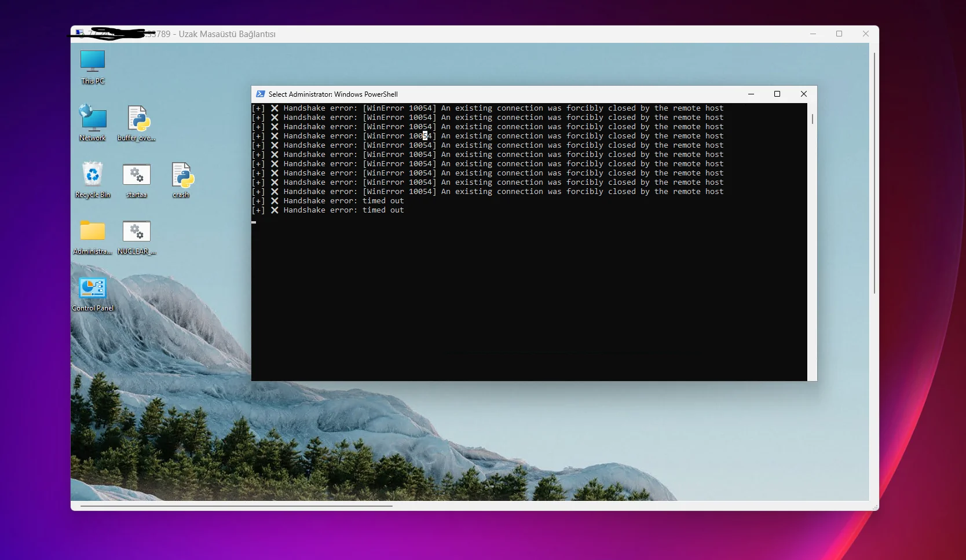Click the Remote Desktop horizontal scrollbar
966x560 pixels.
(x=236, y=506)
